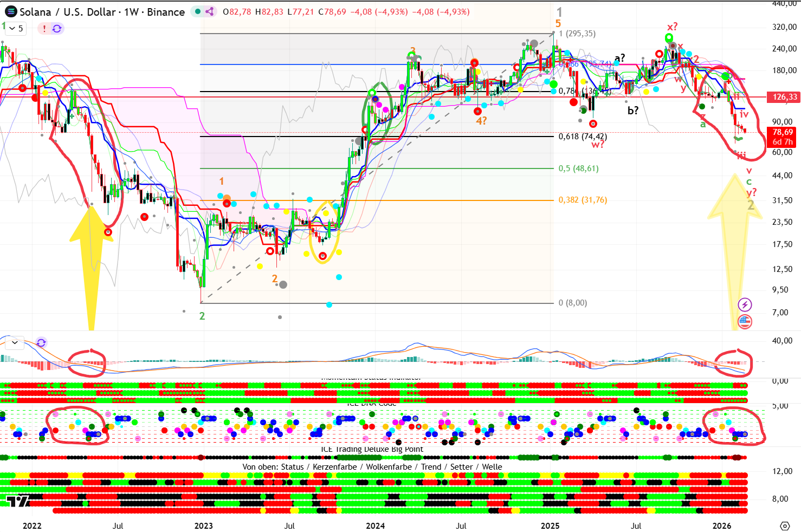Screen dimensions: 801x532
Task: Click the 2025 label on time axis
Action: pyautogui.click(x=550, y=525)
